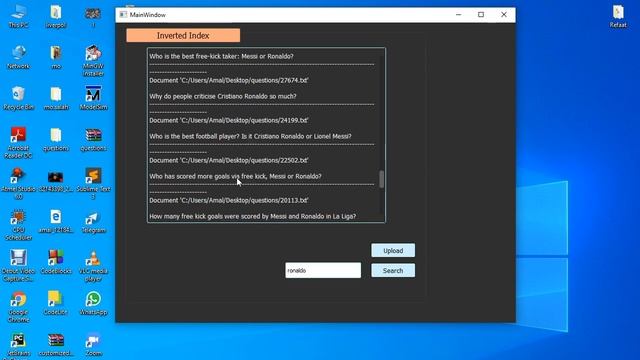Select the questions folder icon
Screen dimensions: 640x360
pyautogui.click(x=56, y=140)
